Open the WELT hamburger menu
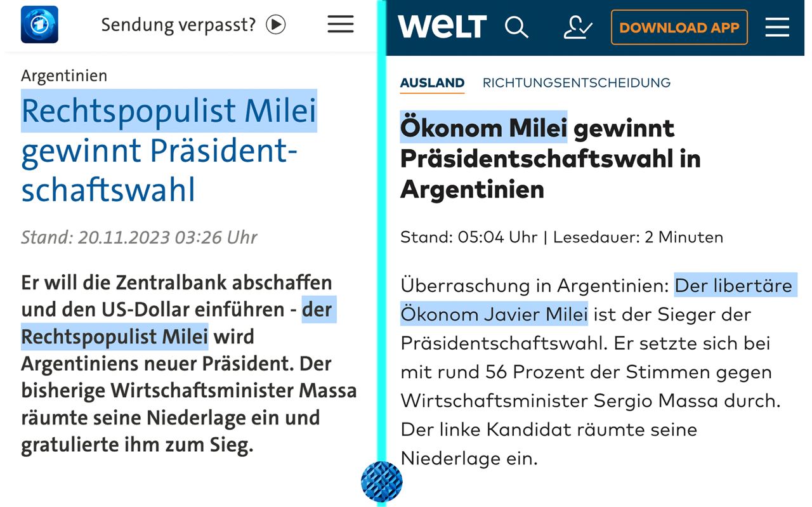Viewport: 812px width, 507px height. click(777, 27)
